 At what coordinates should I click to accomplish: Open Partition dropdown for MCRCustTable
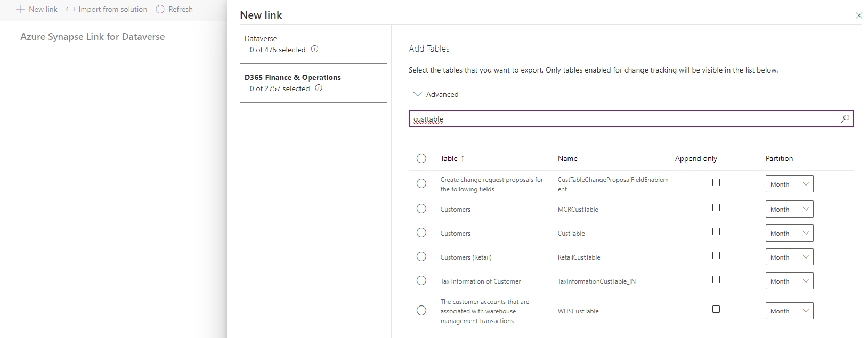click(x=789, y=209)
